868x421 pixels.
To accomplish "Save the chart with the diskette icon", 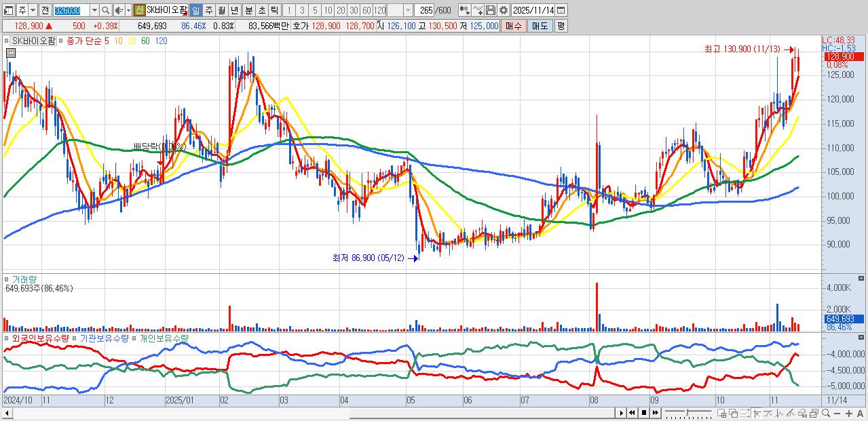I will (490, 10).
